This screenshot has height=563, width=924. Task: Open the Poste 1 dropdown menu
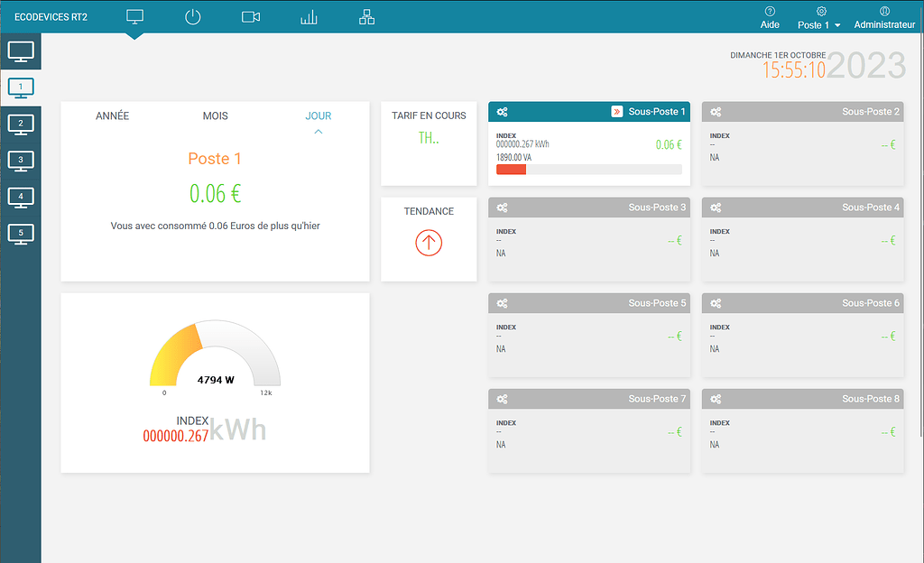click(x=818, y=24)
